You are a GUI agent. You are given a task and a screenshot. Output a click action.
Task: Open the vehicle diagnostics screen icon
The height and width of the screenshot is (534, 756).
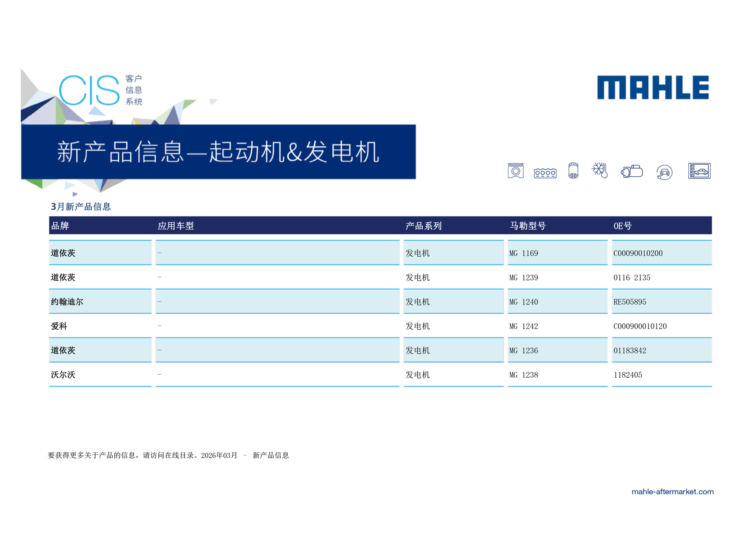click(699, 171)
